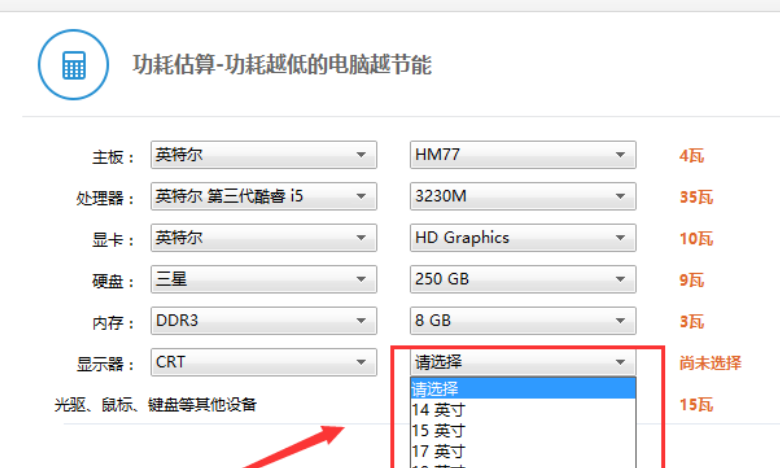The height and width of the screenshot is (468, 780).
Task: Expand the 250 GB disk capacity dropdown
Action: click(522, 279)
